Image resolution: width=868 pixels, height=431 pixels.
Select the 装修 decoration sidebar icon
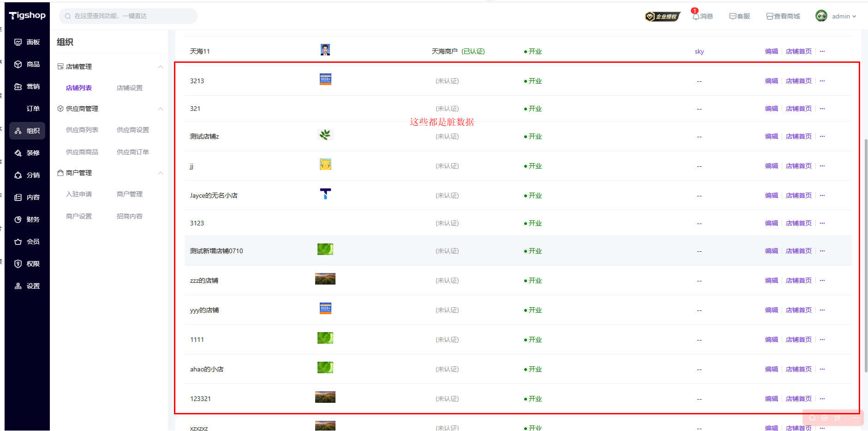18,153
